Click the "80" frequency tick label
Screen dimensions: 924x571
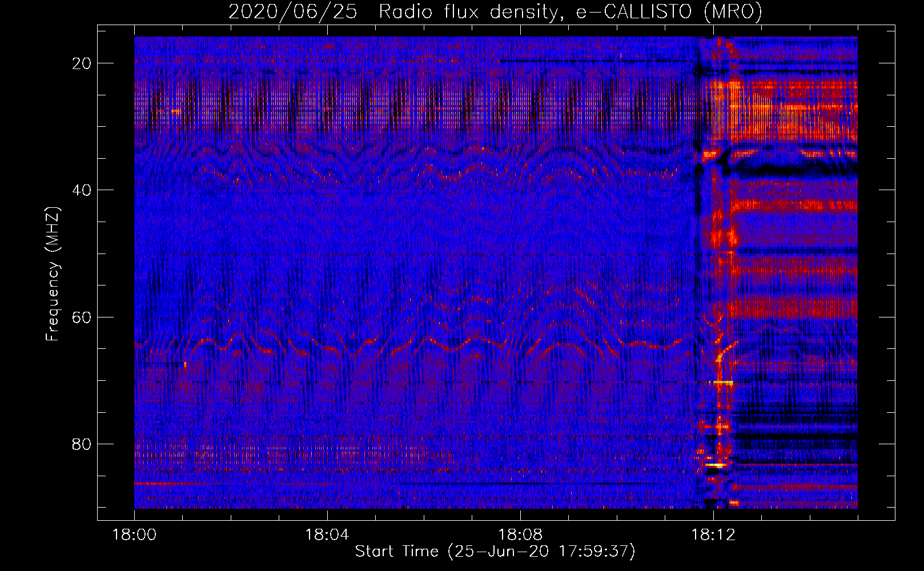82,444
